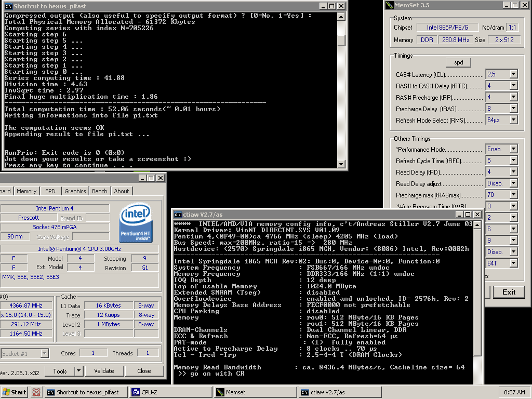
Task: Click the 16 KBytes L1 Data cache value
Action: 108,305
